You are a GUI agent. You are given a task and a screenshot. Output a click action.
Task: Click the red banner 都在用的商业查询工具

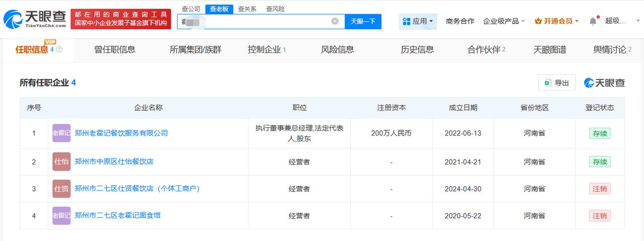pyautogui.click(x=121, y=20)
